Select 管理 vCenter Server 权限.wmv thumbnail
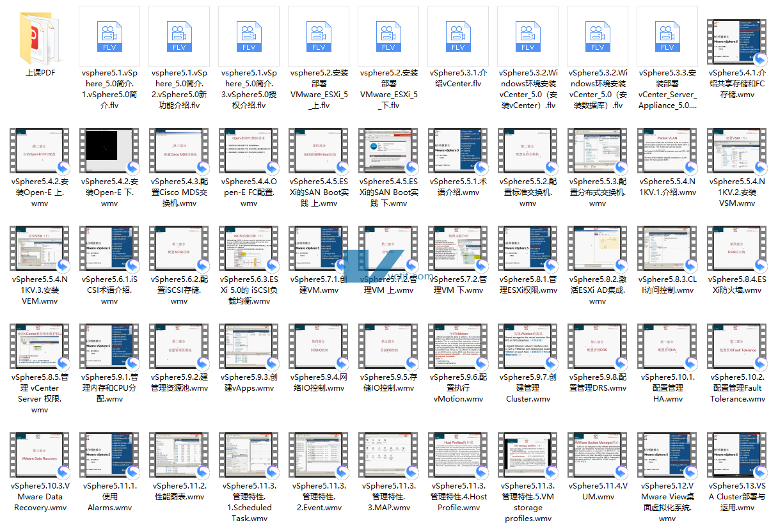 [x=40, y=347]
